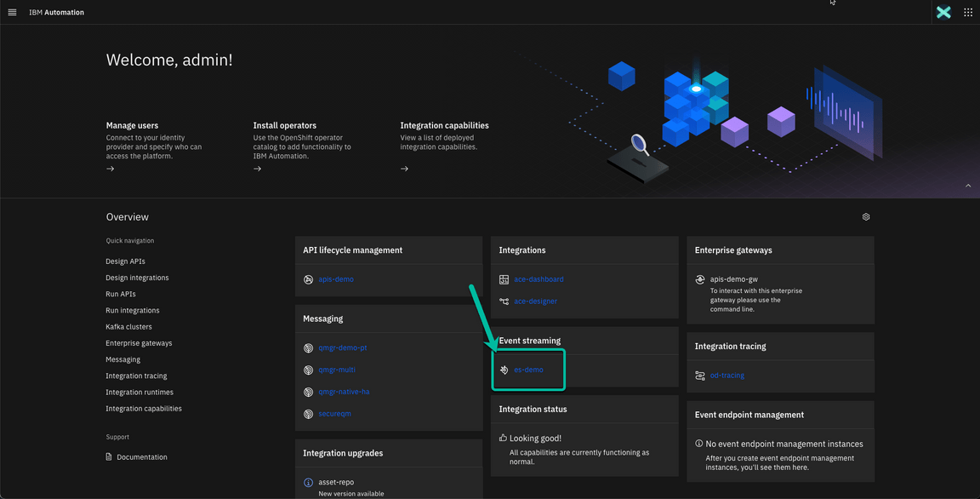980x499 pixels.
Task: Click the tracing icon next to od-tracing
Action: pos(699,375)
